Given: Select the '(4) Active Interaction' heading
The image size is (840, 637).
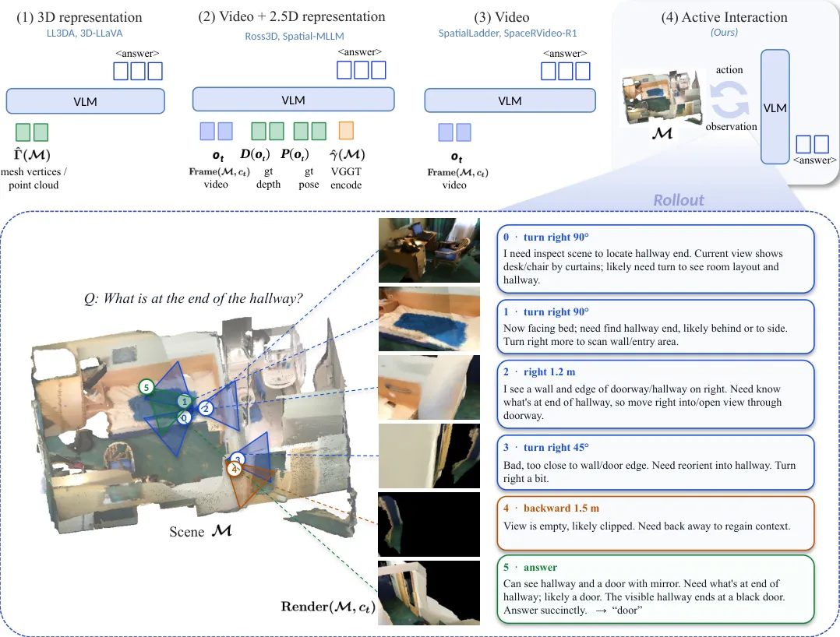Looking at the screenshot, I should 725,17.
